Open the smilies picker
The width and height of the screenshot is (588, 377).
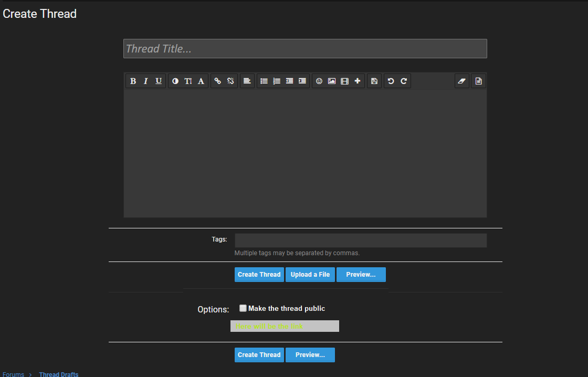point(319,81)
